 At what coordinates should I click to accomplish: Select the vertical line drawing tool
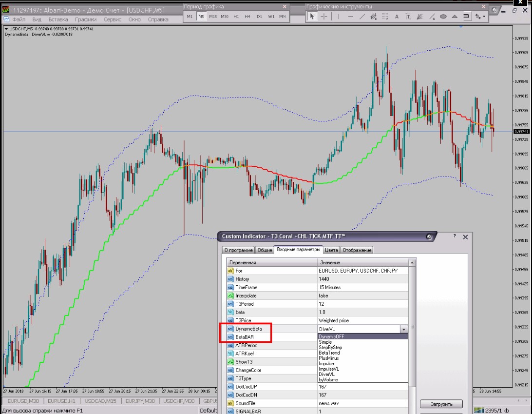[339, 16]
